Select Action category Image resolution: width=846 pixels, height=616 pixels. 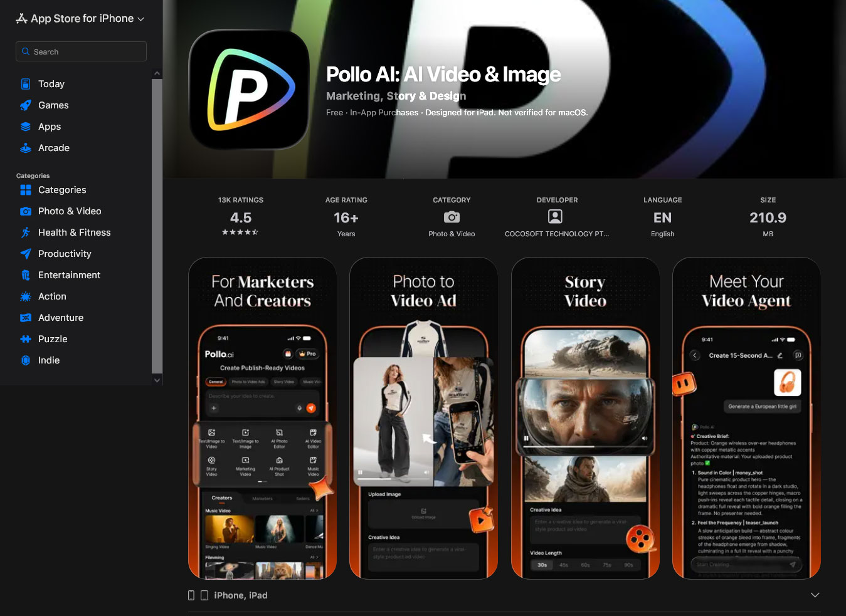(52, 296)
